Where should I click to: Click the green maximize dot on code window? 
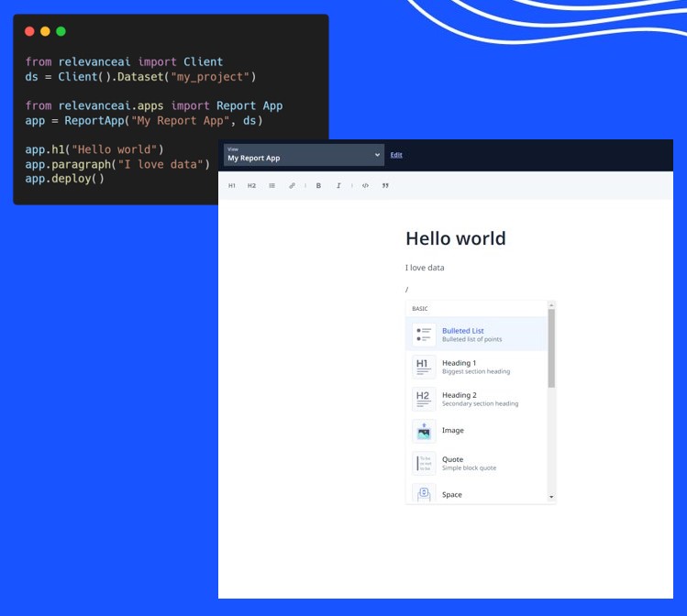tap(61, 31)
